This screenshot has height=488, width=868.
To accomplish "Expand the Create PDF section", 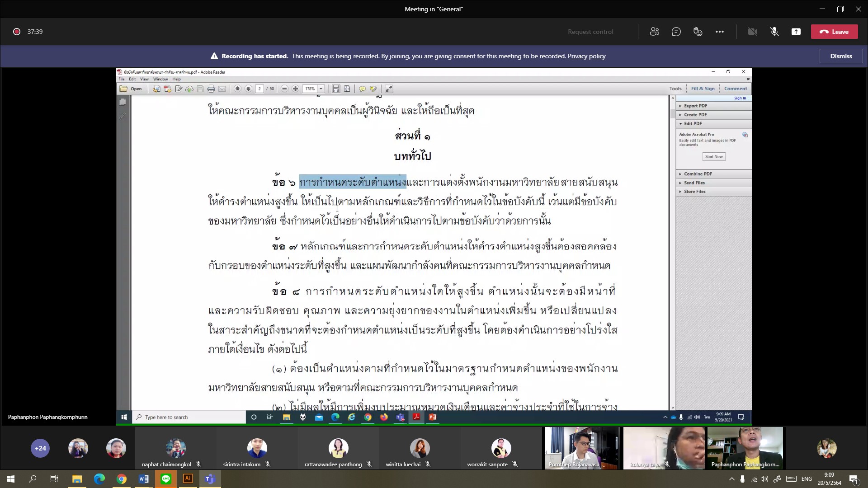I will 713,115.
